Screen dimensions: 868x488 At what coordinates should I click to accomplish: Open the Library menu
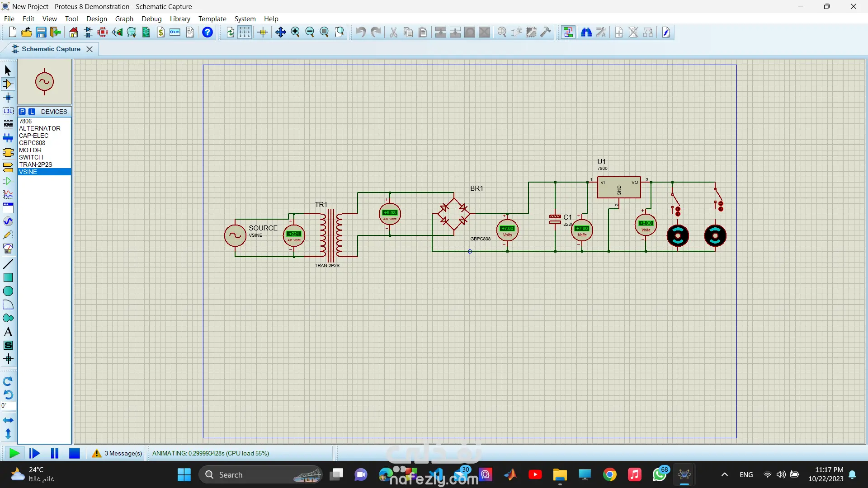point(179,19)
